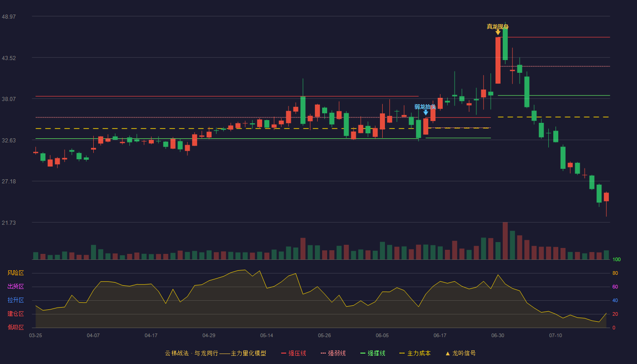Select the 风险区 zone label
This screenshot has width=637, height=364.
(15, 273)
